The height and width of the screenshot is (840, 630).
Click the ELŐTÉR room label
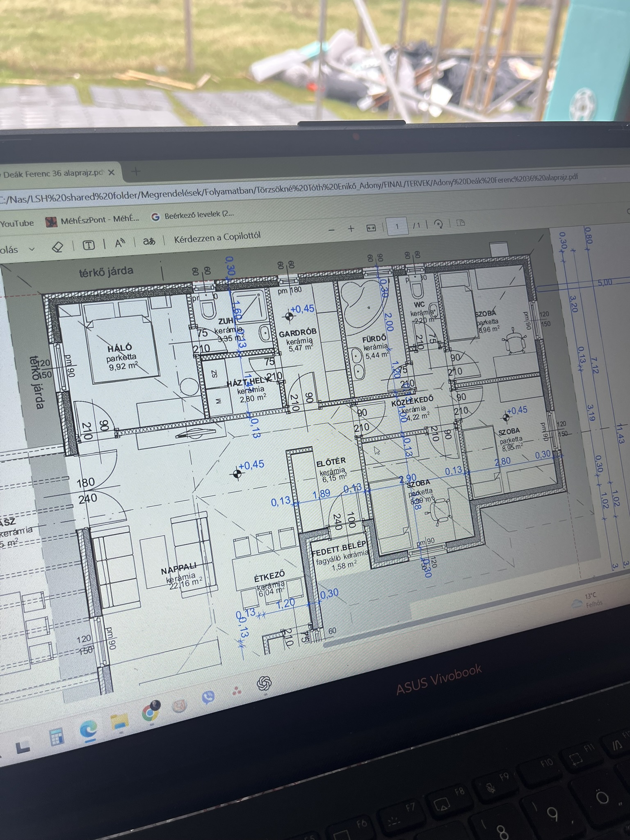[331, 462]
